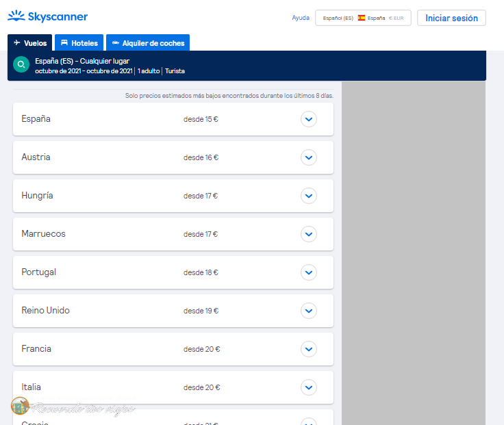Click the Skyscanner sunburst logo
This screenshot has width=504, height=425.
(16, 16)
